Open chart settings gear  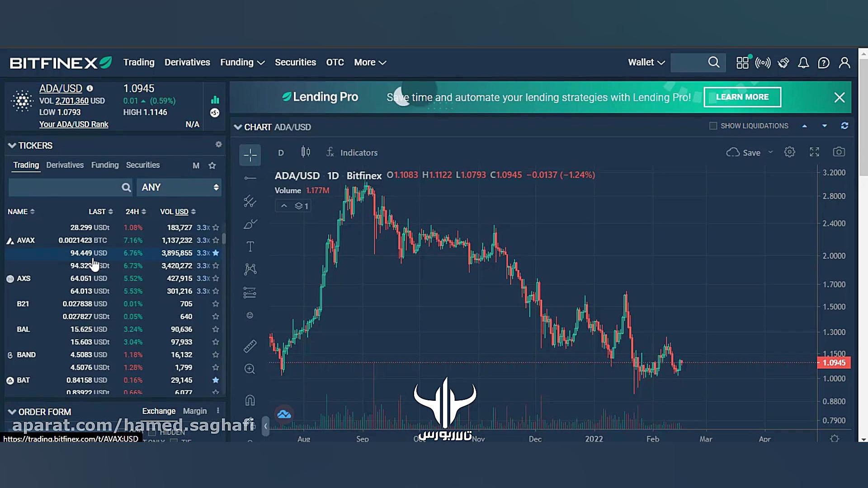tap(789, 152)
